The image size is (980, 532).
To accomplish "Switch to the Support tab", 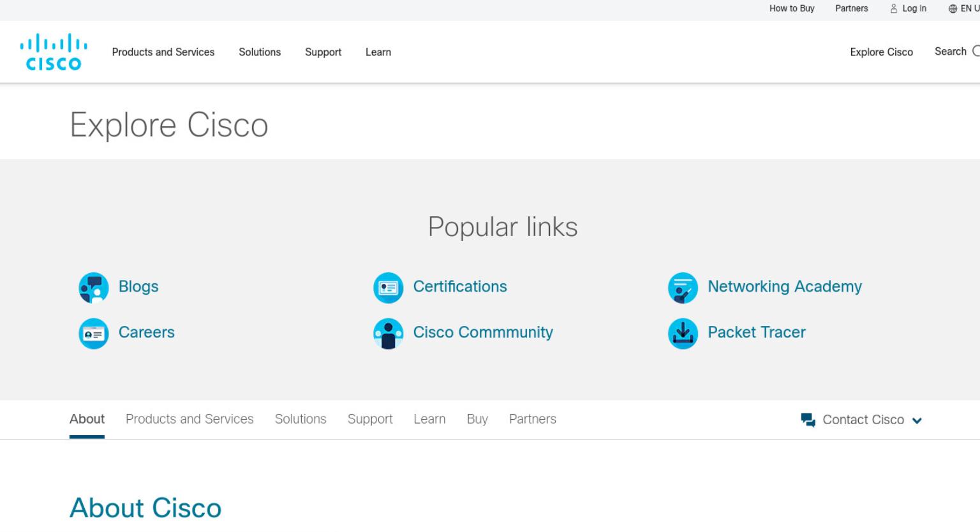I will click(x=370, y=419).
